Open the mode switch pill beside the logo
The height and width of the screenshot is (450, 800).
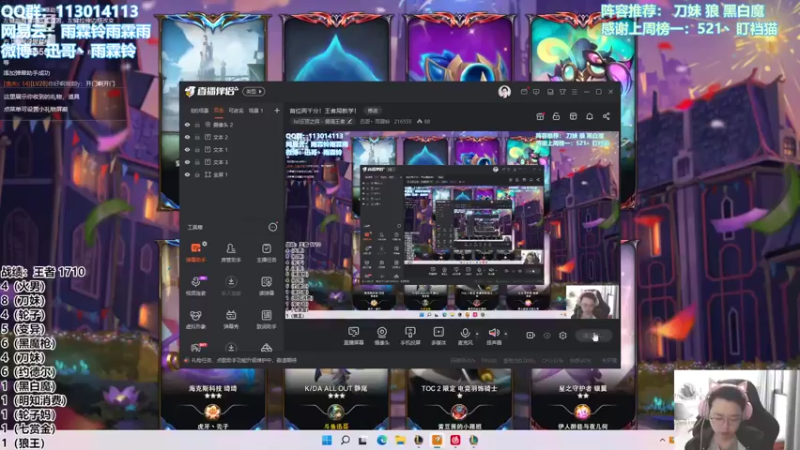click(254, 92)
